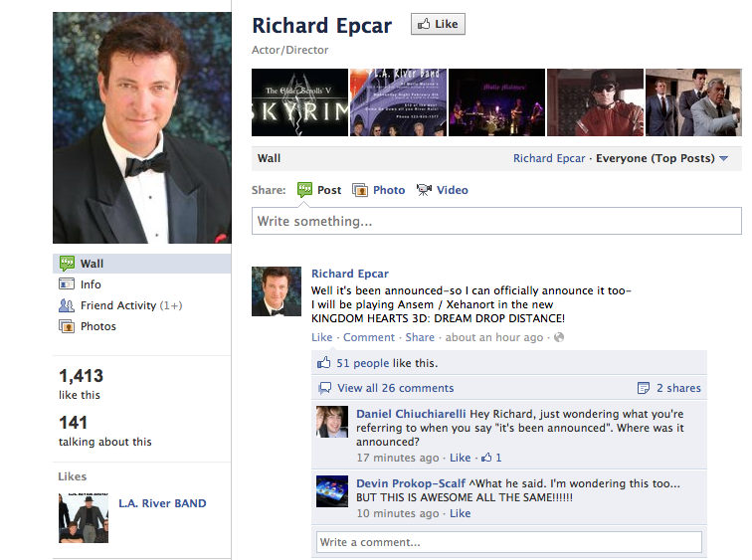This screenshot has width=752, height=560.
Task: Open the Skyrim photo thumbnail
Action: tap(299, 102)
